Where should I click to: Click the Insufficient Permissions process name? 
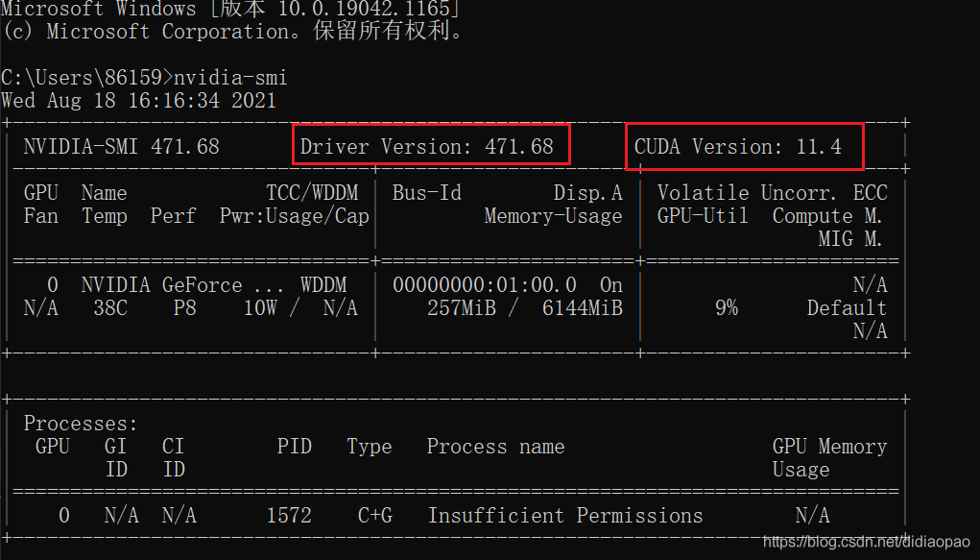564,516
